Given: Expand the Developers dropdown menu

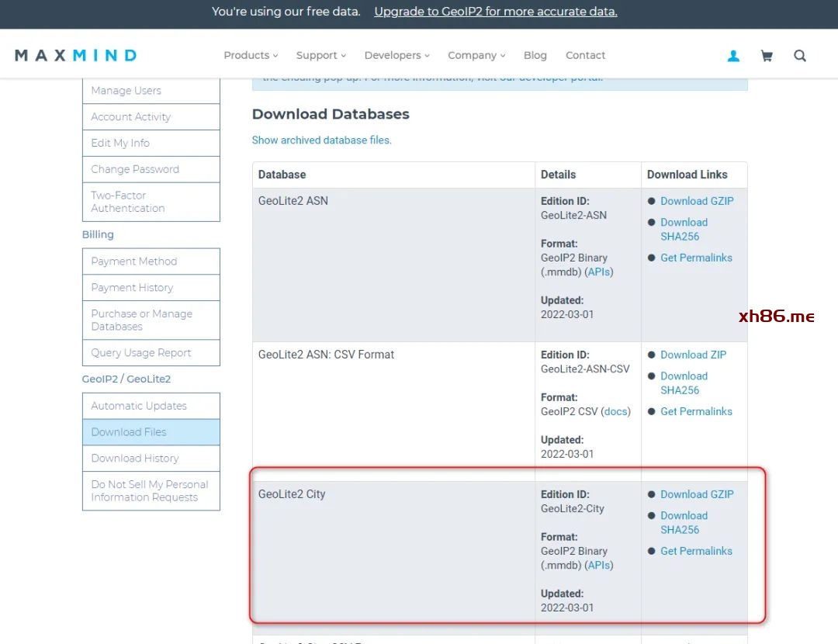Looking at the screenshot, I should (x=397, y=56).
